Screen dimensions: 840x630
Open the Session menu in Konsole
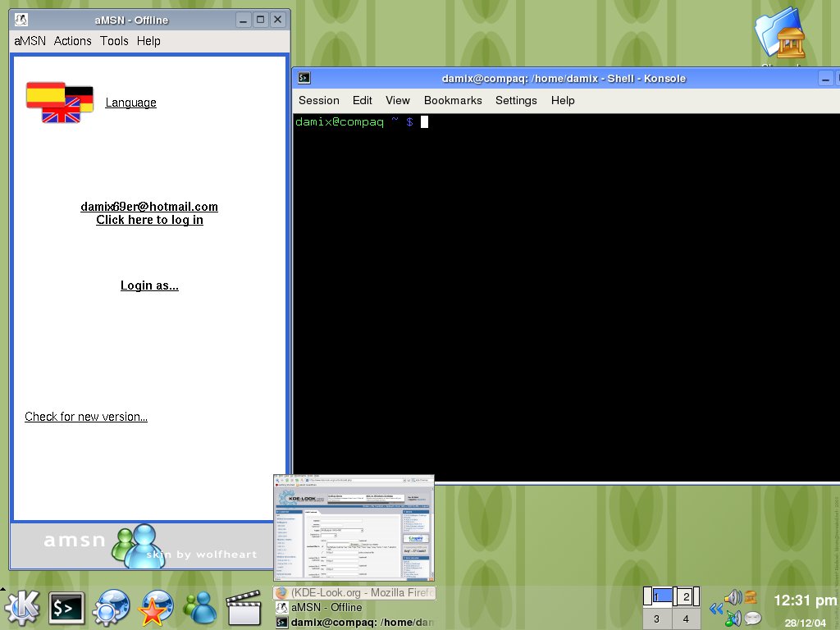(x=319, y=101)
